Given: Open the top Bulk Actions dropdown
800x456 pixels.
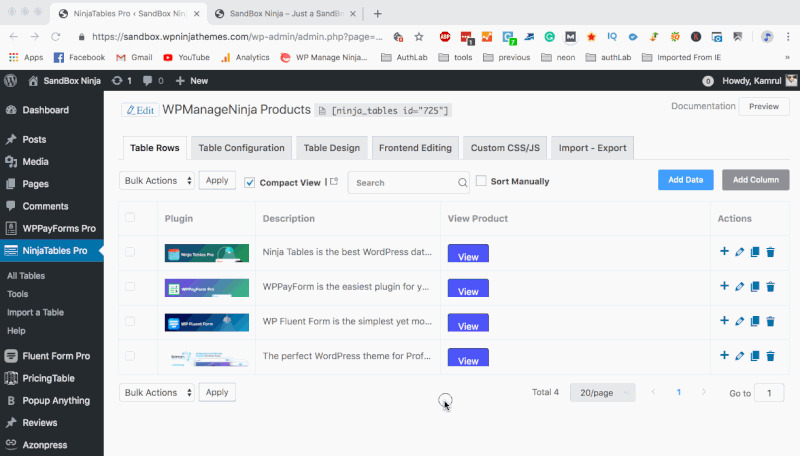Looking at the screenshot, I should [157, 181].
